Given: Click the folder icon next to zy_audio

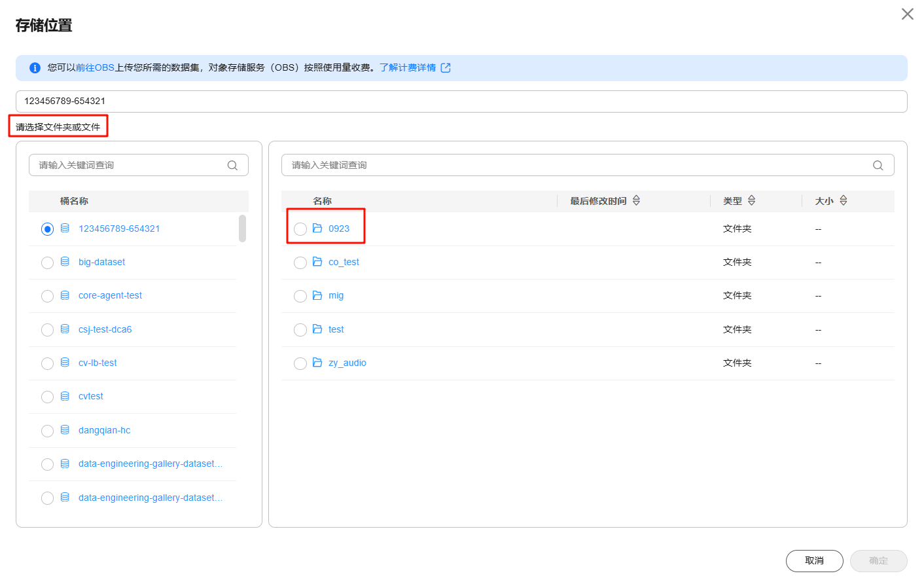Looking at the screenshot, I should coord(317,363).
